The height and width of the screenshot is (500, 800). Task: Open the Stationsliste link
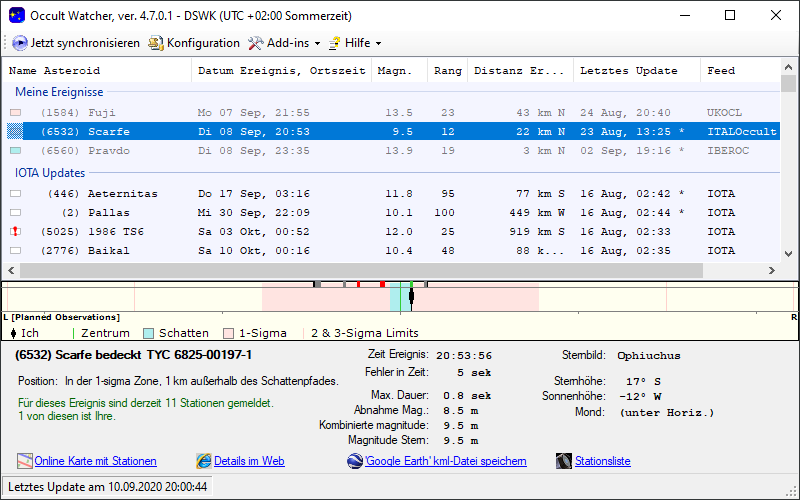tap(602, 461)
